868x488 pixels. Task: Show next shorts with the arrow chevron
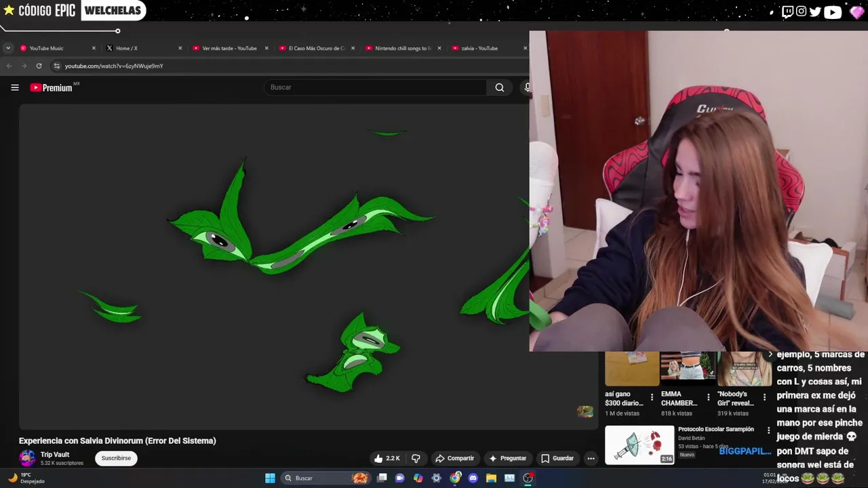tap(770, 354)
